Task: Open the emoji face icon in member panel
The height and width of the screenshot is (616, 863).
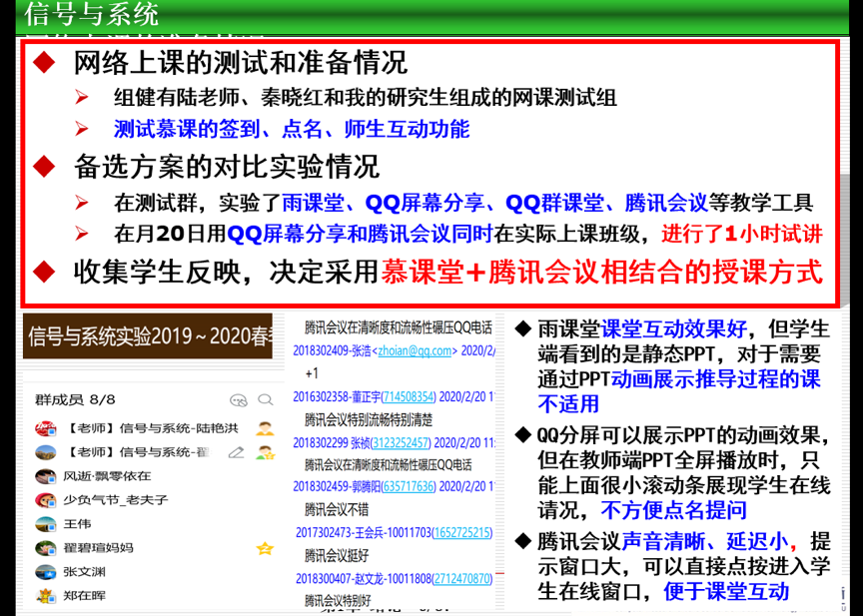Action: click(x=238, y=401)
